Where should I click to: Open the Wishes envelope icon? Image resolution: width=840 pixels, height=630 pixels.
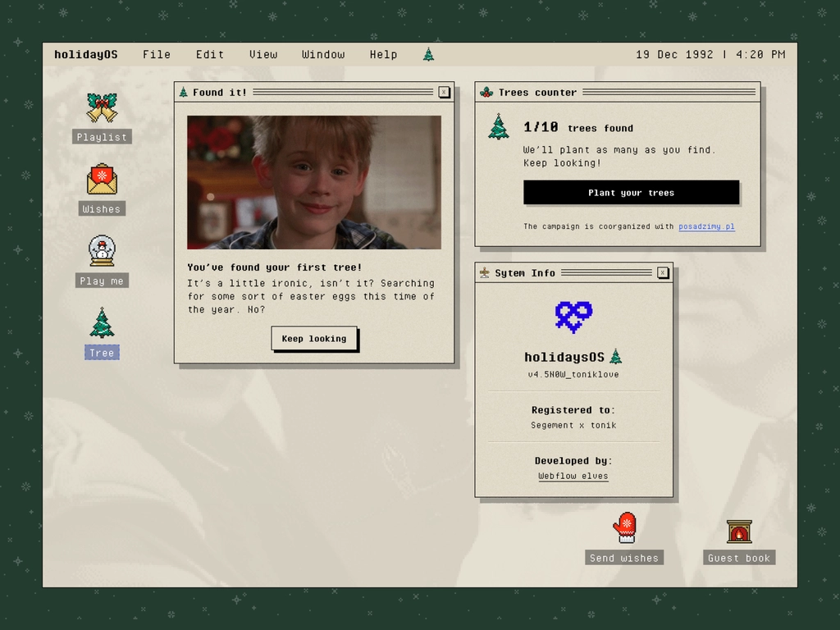(x=102, y=180)
